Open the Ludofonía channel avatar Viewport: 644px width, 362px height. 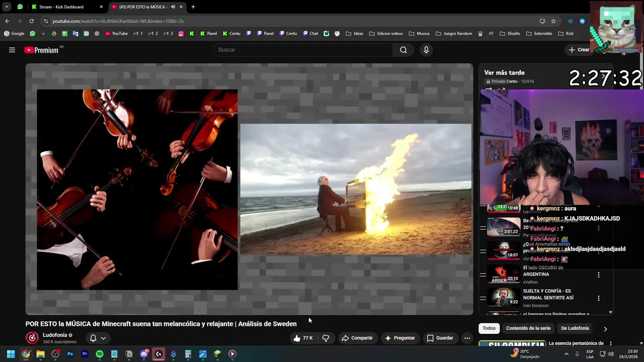tap(32, 338)
